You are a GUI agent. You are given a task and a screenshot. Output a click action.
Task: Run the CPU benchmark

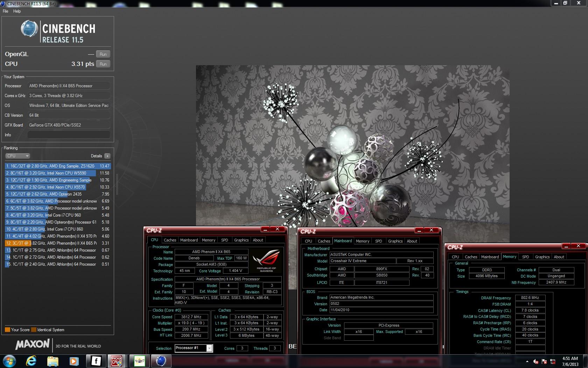click(103, 64)
